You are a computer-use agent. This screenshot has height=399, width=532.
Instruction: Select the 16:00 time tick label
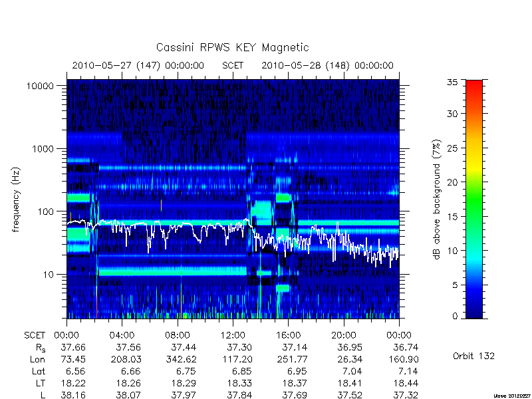[289, 336]
